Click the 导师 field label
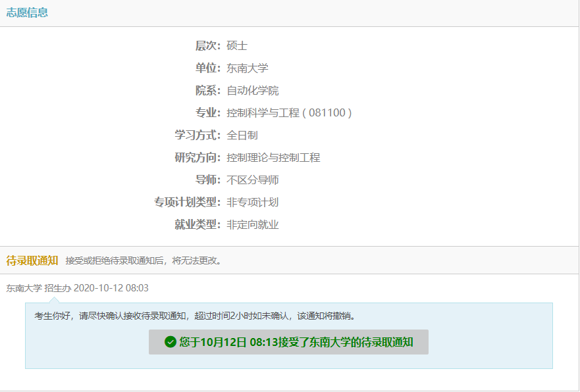The image size is (580, 392). 208,180
